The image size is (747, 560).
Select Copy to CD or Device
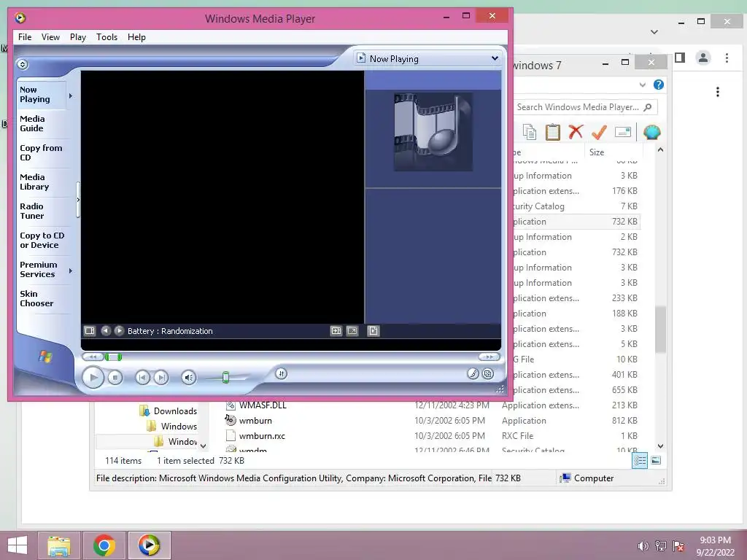[x=42, y=240]
